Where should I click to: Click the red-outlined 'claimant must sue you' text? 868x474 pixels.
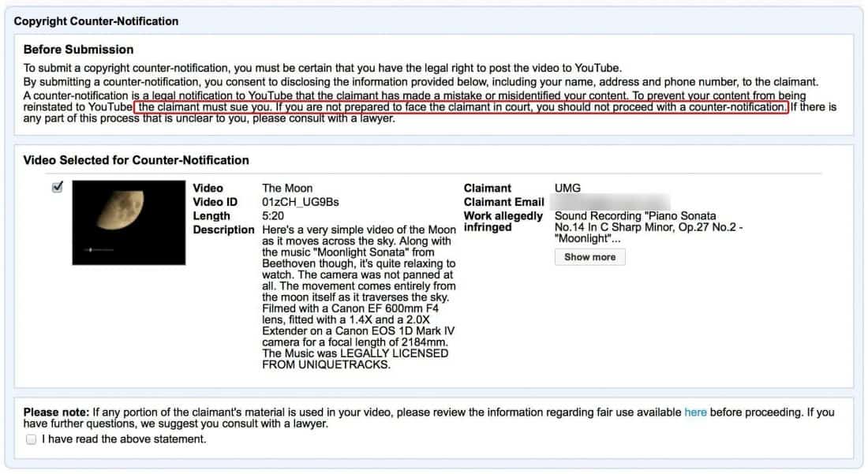tap(462, 106)
